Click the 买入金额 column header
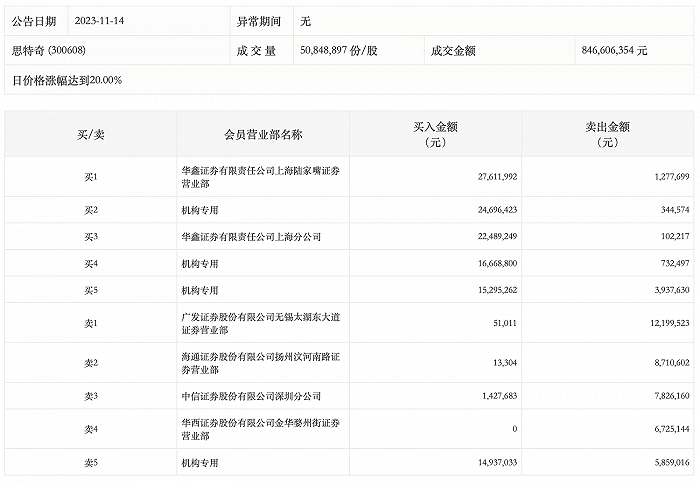 pyautogui.click(x=435, y=134)
